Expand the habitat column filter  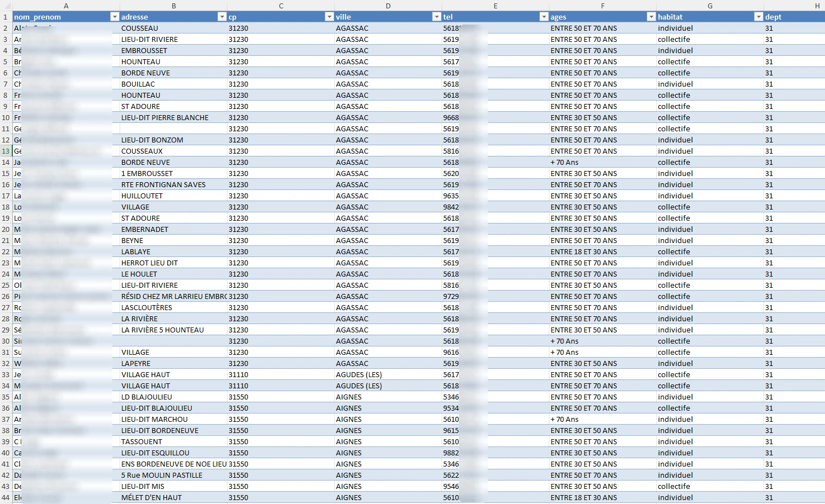[758, 17]
